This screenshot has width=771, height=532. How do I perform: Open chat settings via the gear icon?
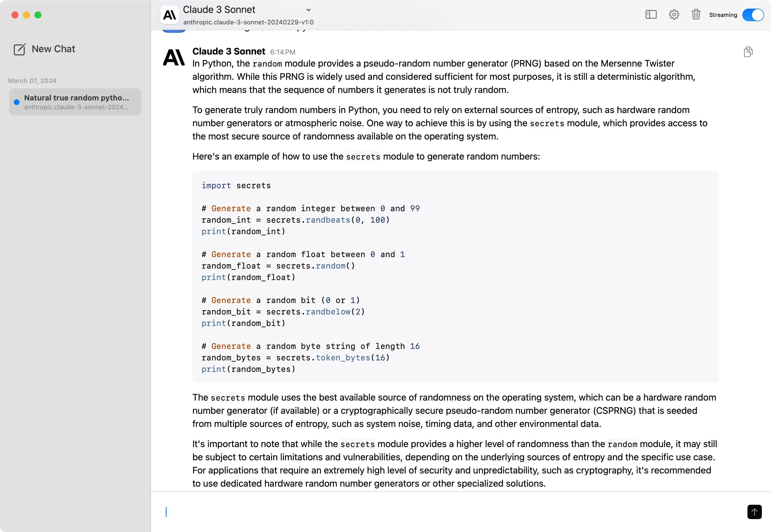pyautogui.click(x=674, y=15)
